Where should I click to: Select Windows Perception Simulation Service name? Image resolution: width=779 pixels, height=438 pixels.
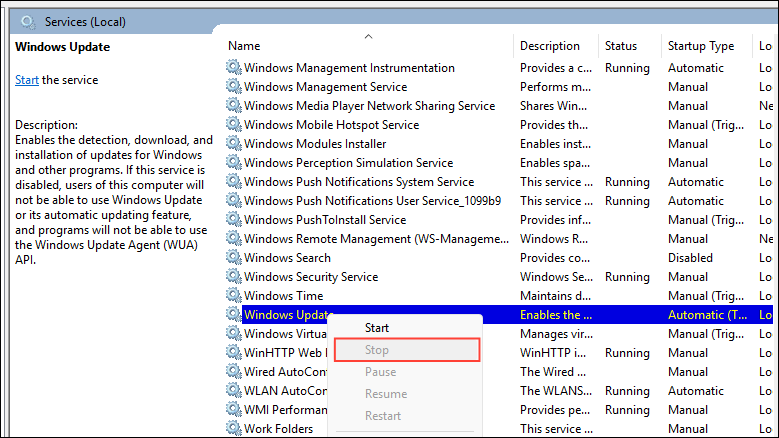pos(348,163)
